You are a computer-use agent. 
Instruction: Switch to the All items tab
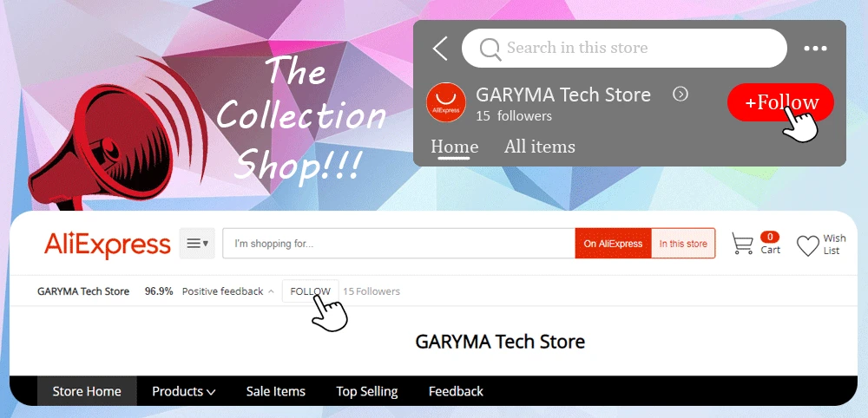(539, 147)
